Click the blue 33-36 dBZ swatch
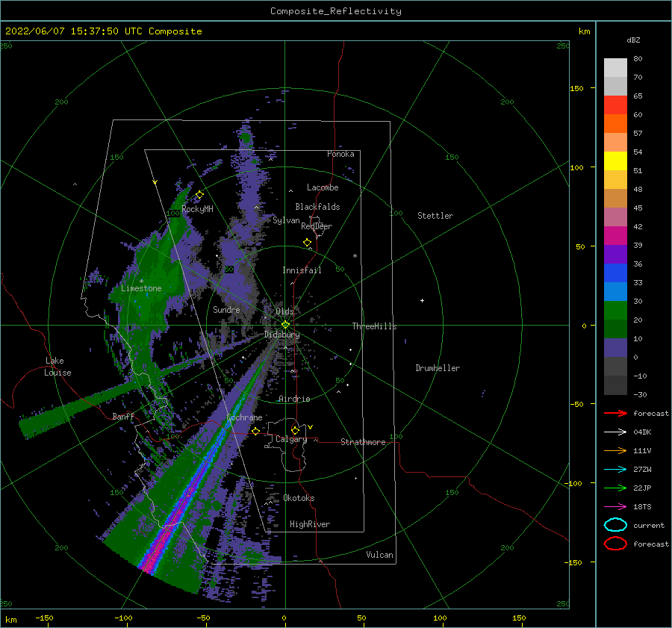The height and width of the screenshot is (628, 672). coord(615,273)
